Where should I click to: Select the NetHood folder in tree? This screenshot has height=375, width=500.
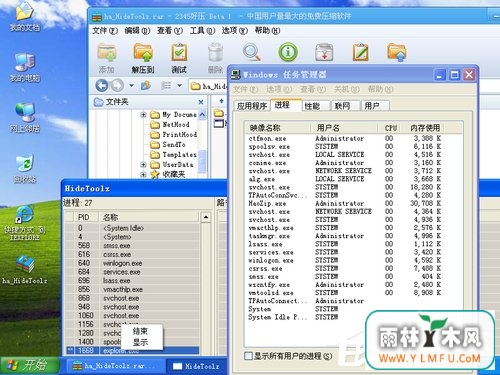tap(170, 125)
